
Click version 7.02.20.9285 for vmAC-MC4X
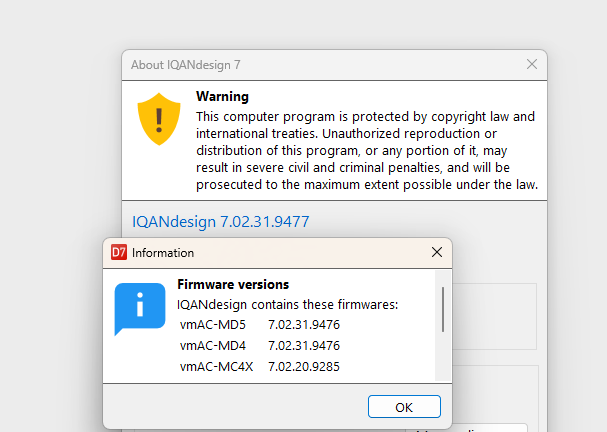click(304, 366)
